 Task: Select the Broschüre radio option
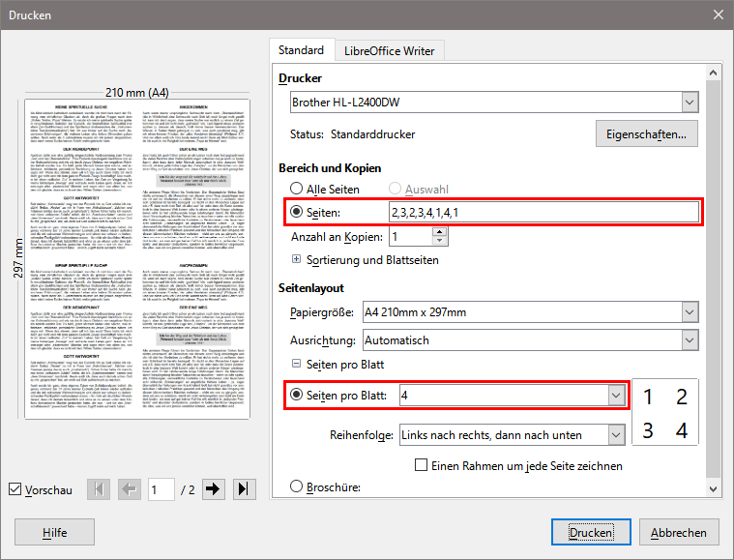click(x=297, y=487)
